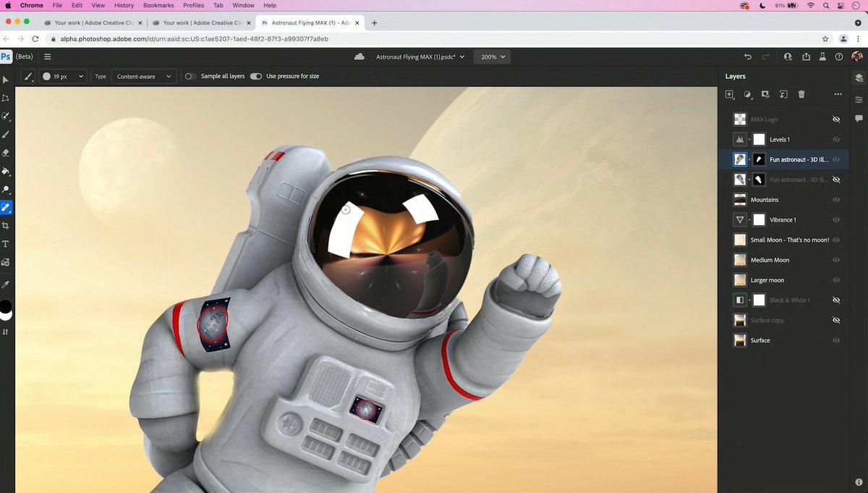868x493 pixels.
Task: Open the Profiles menu
Action: (193, 5)
